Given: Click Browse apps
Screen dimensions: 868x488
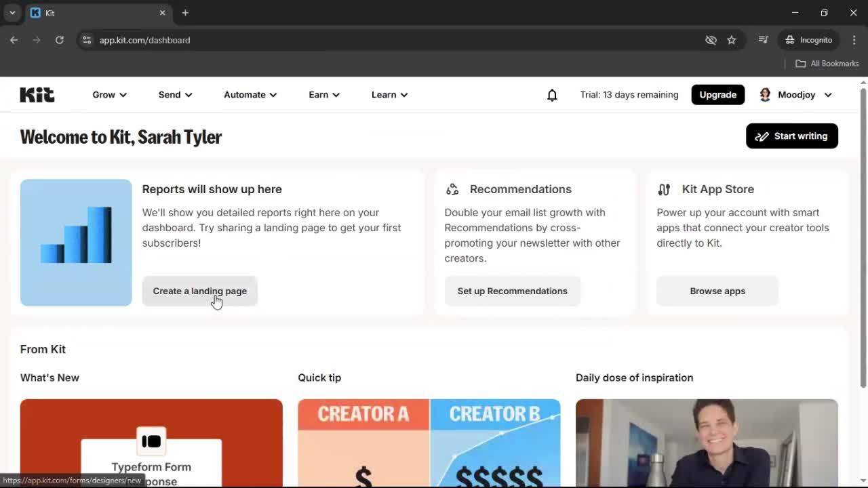Looking at the screenshot, I should click(717, 291).
